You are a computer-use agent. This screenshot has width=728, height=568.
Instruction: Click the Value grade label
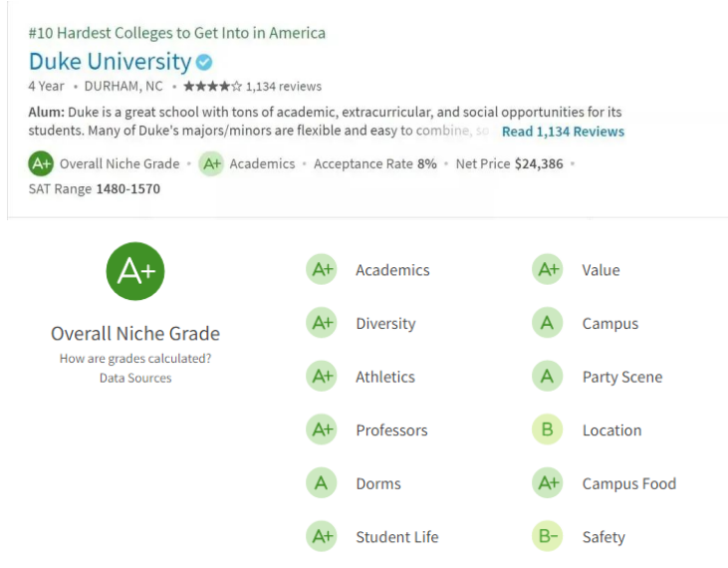point(601,270)
